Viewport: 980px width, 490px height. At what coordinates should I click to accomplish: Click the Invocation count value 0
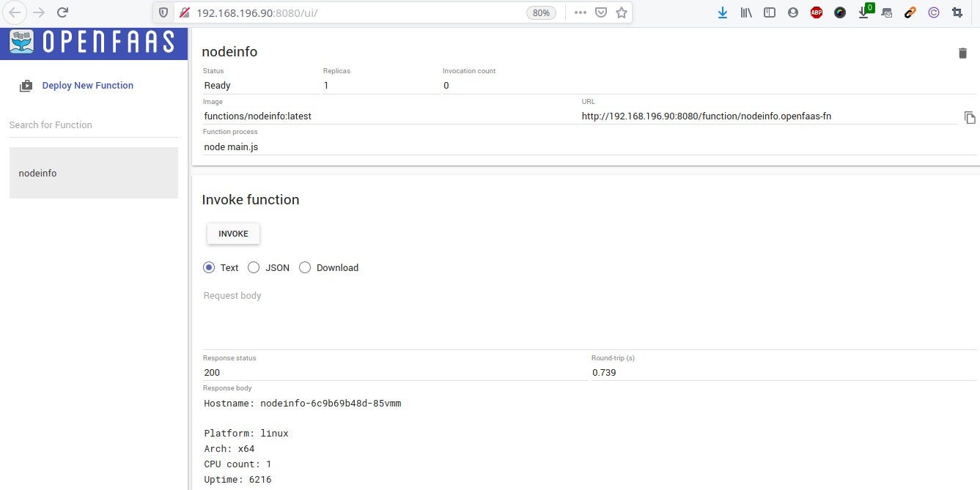tap(446, 85)
